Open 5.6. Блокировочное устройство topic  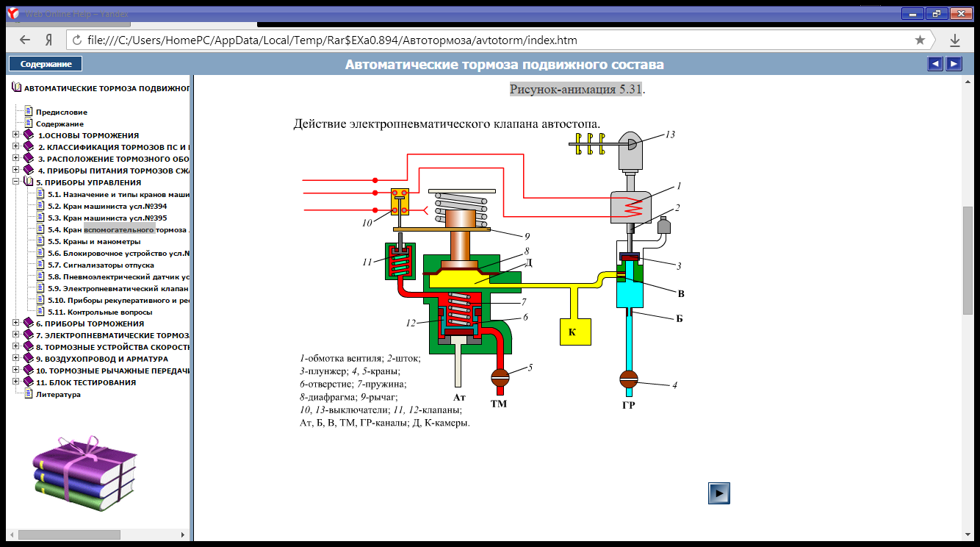tap(119, 254)
